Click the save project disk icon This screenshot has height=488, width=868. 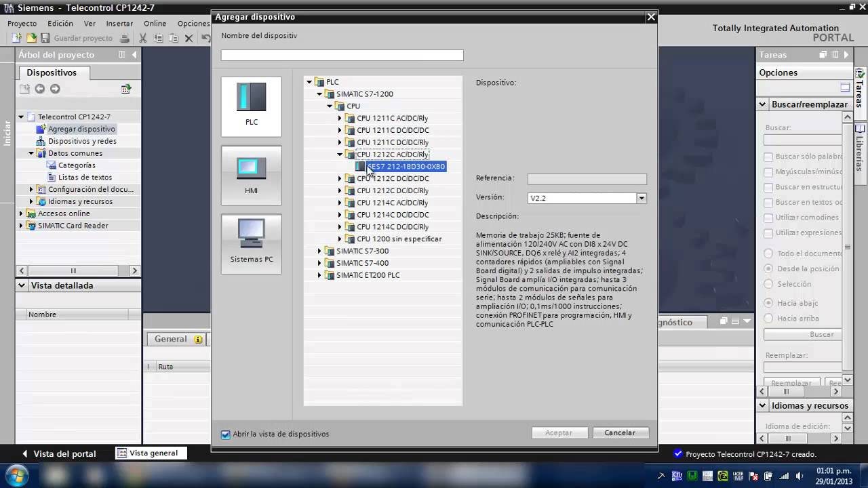[45, 39]
